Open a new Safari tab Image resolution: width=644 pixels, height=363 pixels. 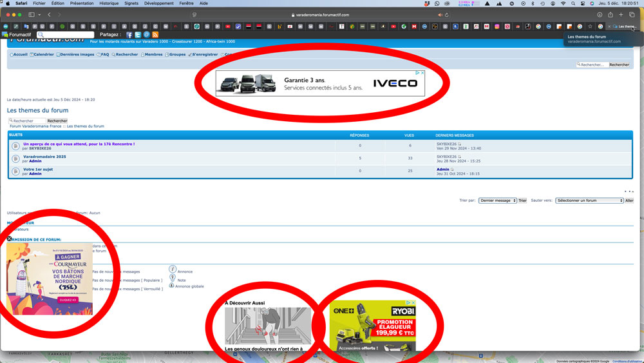point(621,14)
